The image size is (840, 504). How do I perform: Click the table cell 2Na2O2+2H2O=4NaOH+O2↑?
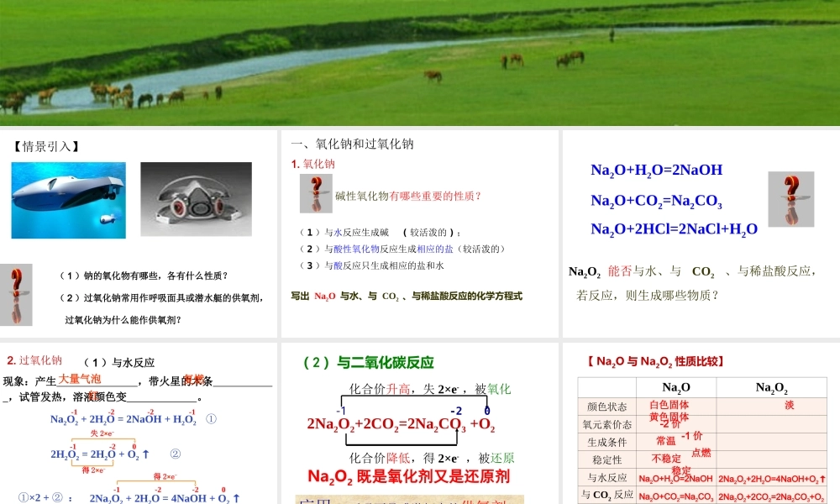pyautogui.click(x=771, y=479)
